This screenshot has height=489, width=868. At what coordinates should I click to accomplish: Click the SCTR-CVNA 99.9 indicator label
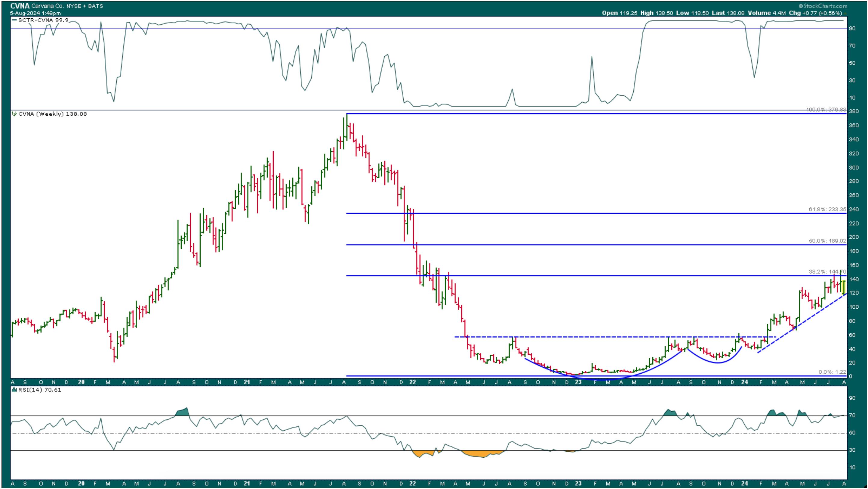43,20
